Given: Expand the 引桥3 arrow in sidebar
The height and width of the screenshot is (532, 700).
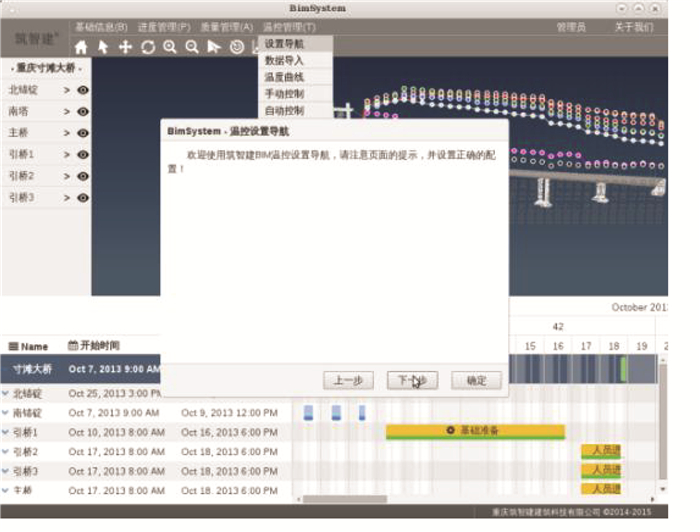Looking at the screenshot, I should (67, 198).
